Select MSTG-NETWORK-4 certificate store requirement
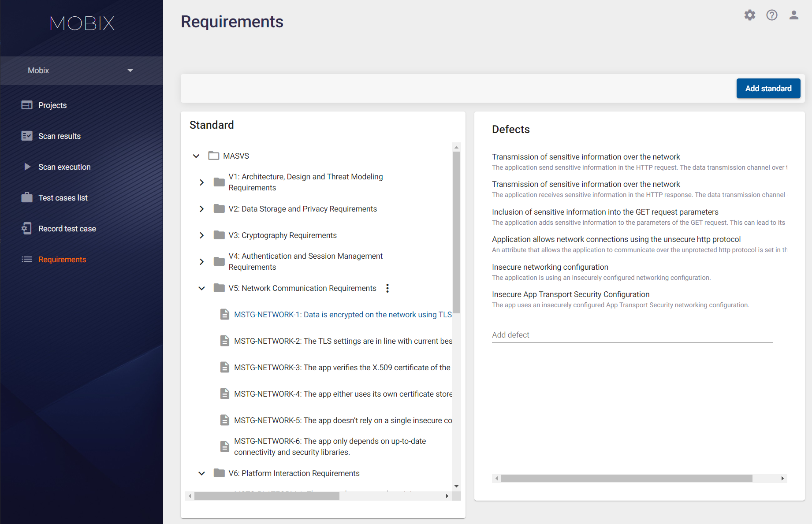812x524 pixels. point(343,394)
